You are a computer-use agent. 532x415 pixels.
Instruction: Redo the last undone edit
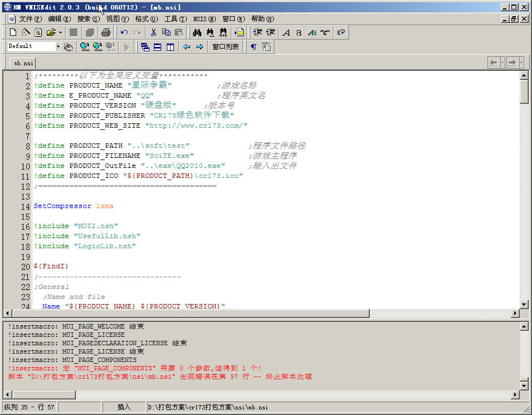tap(137, 32)
